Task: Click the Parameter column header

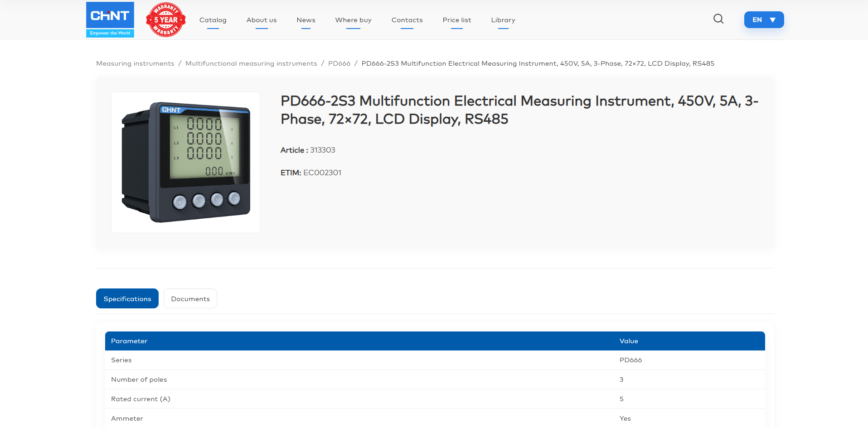Action: [x=129, y=341]
